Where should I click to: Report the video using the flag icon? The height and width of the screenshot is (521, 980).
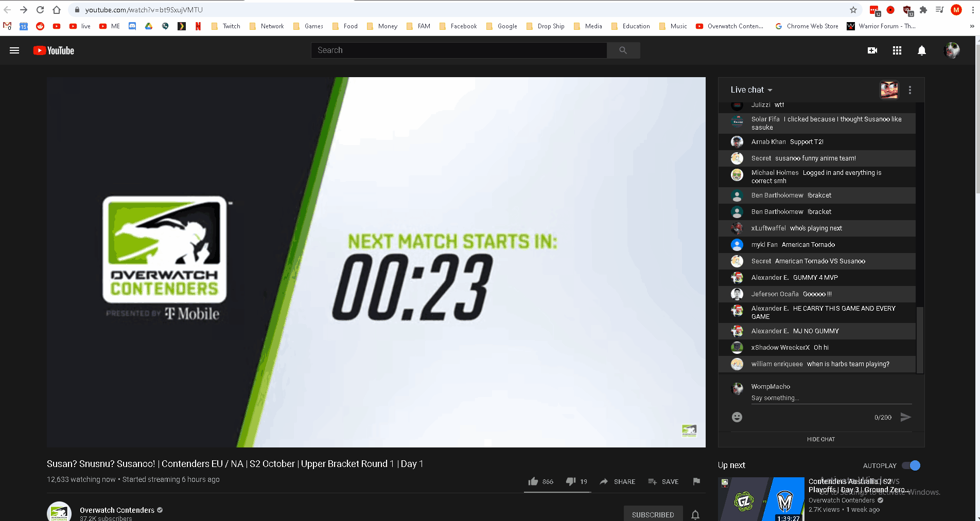coord(696,481)
